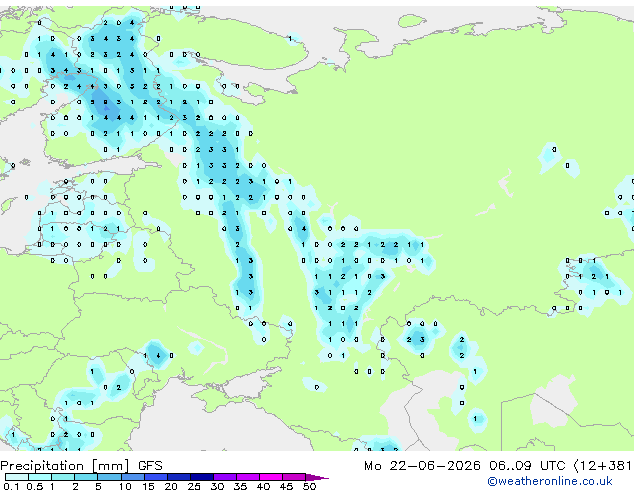Viewport: 634px width, 490px height.
Task: Pick the 10–15 mm legend color box
Action: (x=132, y=477)
